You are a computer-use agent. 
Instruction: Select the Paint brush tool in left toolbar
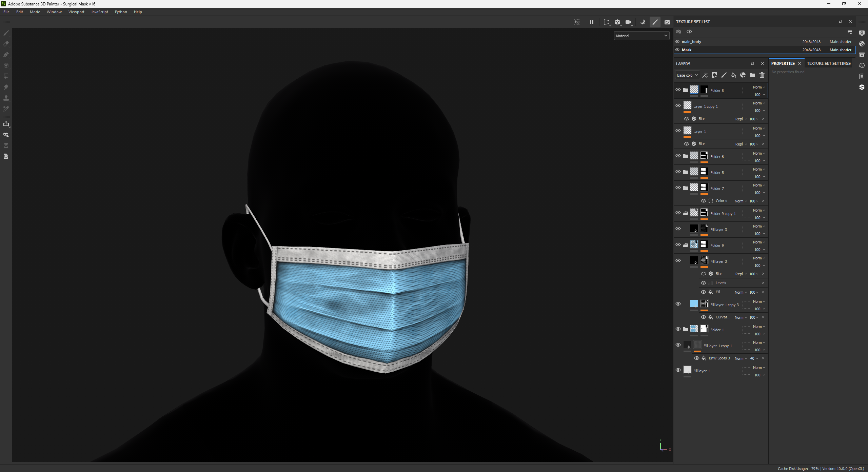tap(6, 33)
